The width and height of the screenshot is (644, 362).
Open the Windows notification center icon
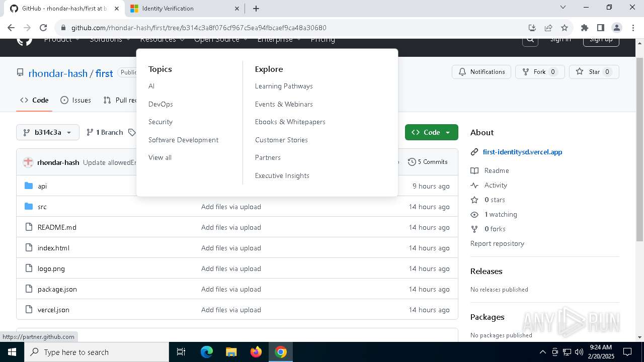627,352
